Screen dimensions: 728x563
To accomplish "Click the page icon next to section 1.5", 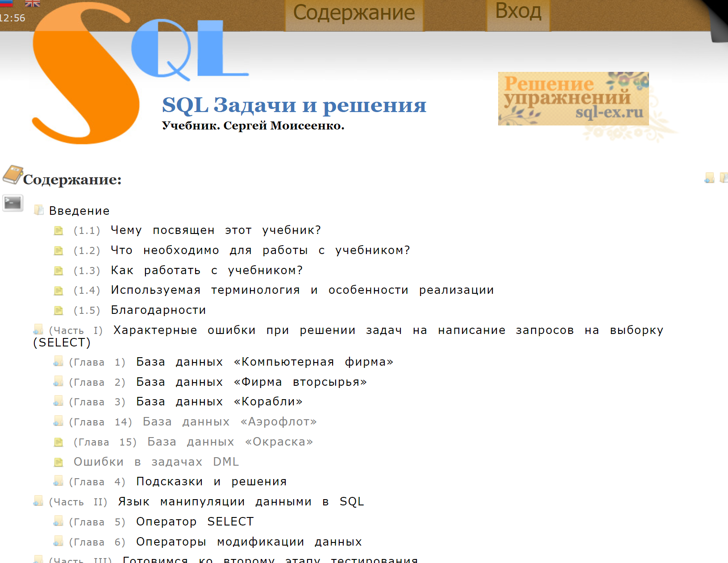I will point(58,311).
